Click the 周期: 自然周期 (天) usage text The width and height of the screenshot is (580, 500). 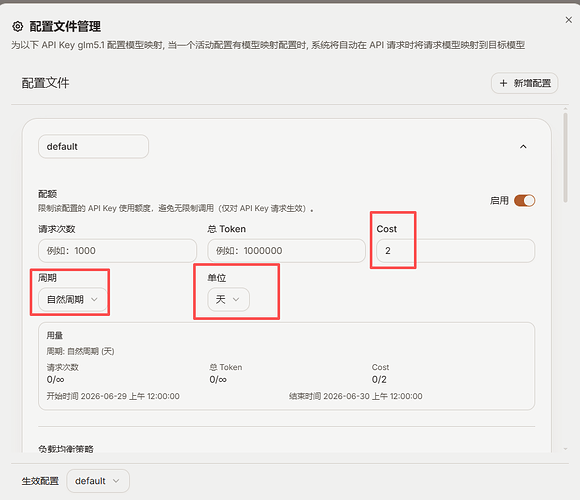[x=80, y=351]
